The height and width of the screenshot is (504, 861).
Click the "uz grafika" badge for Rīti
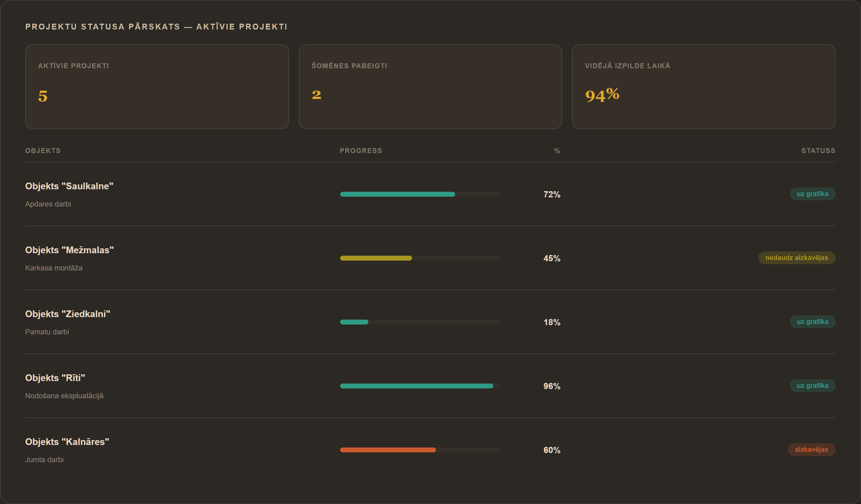[812, 385]
